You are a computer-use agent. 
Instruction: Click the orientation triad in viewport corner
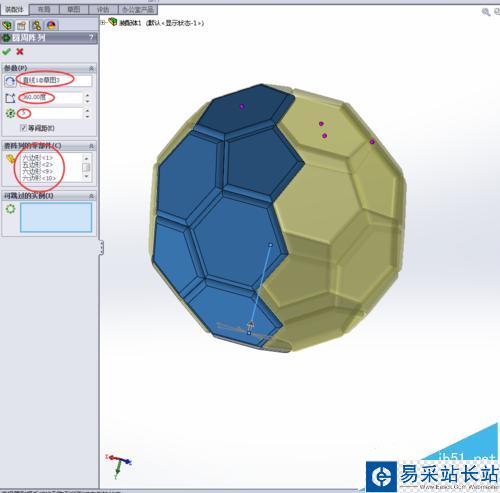[119, 466]
